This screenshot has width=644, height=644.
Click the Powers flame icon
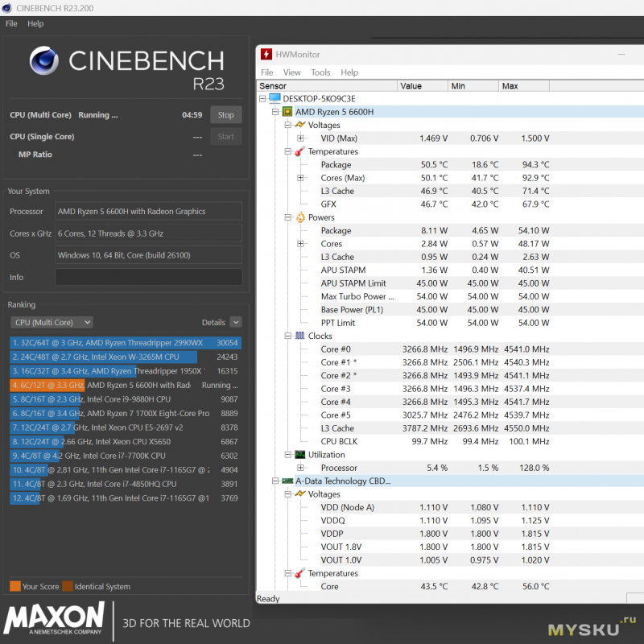coord(300,217)
